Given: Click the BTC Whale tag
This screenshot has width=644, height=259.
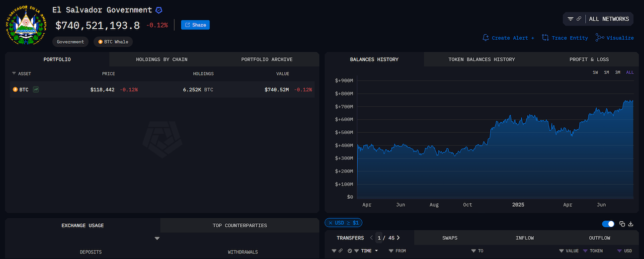Looking at the screenshot, I should 113,42.
